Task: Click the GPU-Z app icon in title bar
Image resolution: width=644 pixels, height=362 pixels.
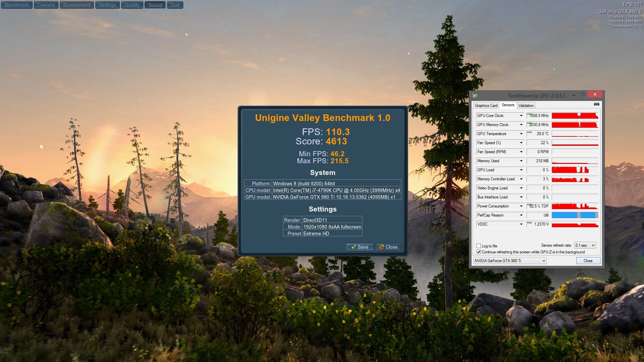Action: pyautogui.click(x=475, y=96)
